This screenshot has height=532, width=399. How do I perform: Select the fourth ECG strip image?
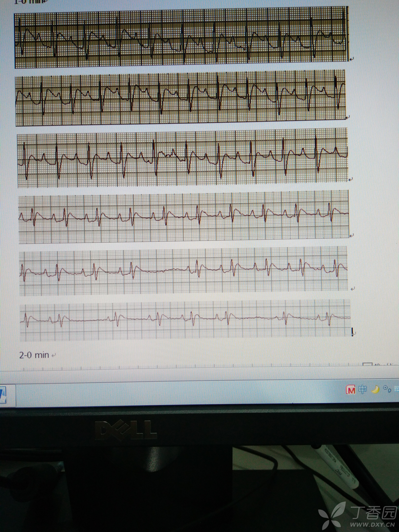pos(184,217)
